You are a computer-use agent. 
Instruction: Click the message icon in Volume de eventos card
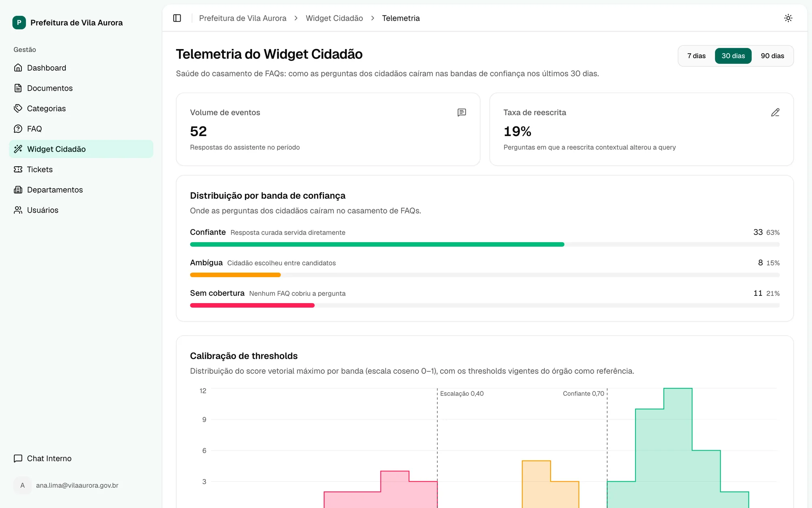point(462,113)
